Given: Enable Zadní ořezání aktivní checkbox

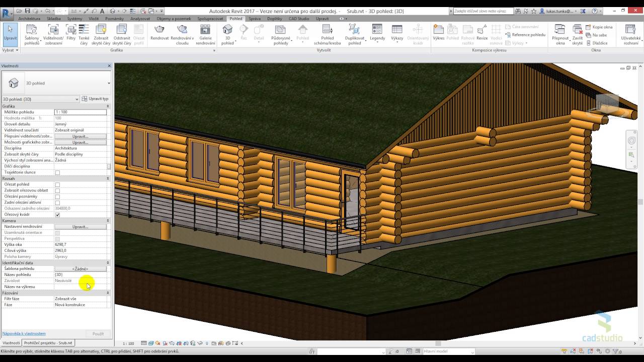Looking at the screenshot, I should pos(57,203).
